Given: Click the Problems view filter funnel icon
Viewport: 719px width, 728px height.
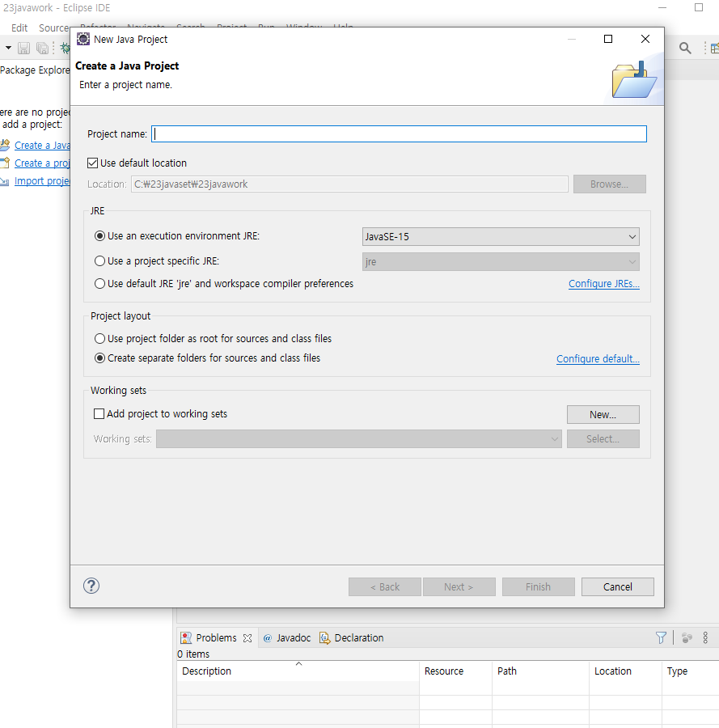Looking at the screenshot, I should coord(661,638).
